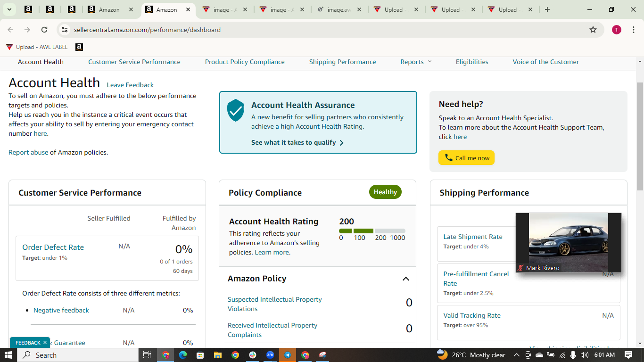Open Received Intellectual Property Complaints
The height and width of the screenshot is (362, 644).
272,330
